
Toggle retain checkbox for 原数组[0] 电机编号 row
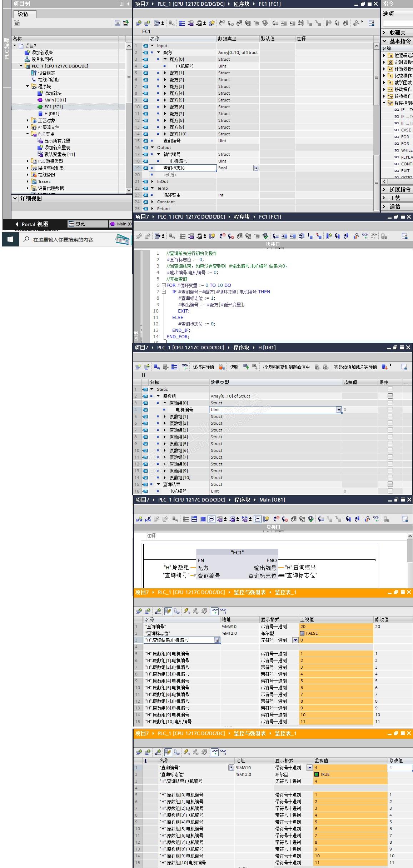[390, 410]
